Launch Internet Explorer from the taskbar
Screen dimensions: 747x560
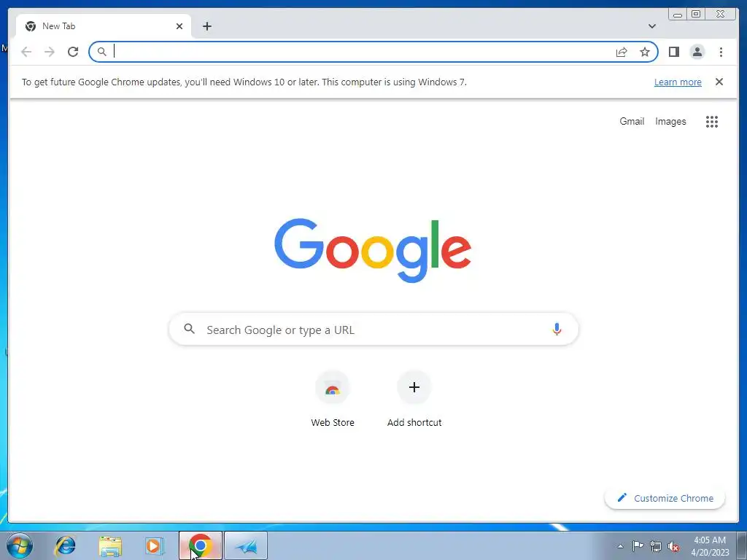click(65, 545)
